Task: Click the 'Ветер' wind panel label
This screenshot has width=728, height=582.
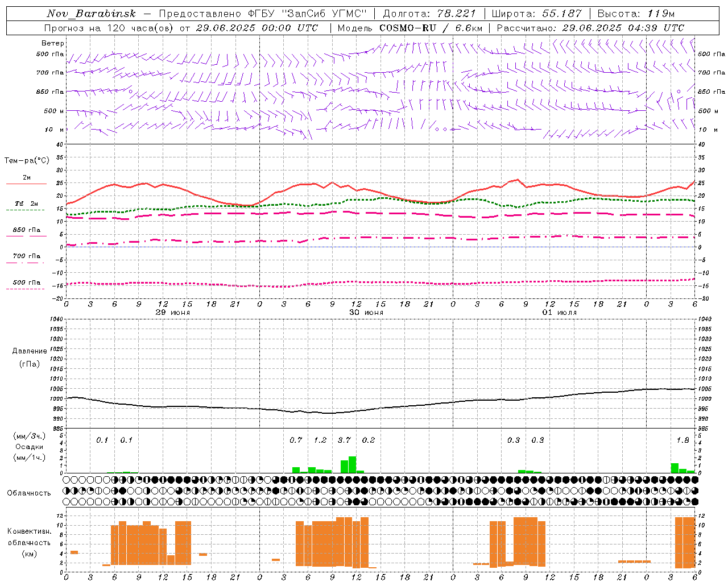Action: (53, 43)
